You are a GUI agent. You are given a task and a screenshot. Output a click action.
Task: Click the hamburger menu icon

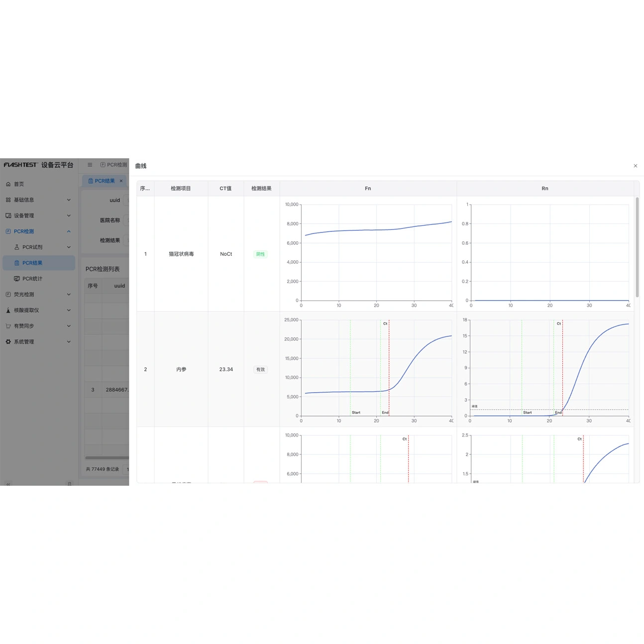pos(90,164)
